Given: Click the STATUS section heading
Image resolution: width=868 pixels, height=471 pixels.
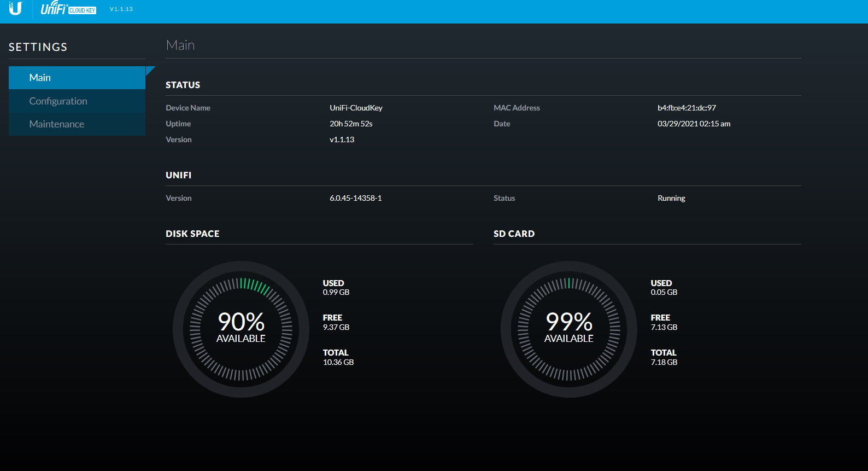Looking at the screenshot, I should [x=183, y=85].
